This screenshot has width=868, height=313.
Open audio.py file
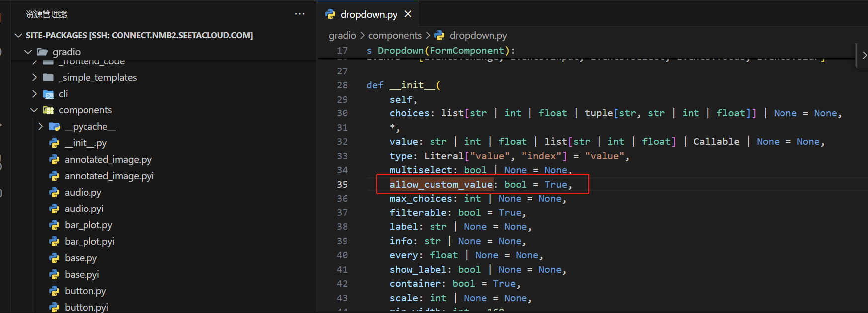(83, 192)
